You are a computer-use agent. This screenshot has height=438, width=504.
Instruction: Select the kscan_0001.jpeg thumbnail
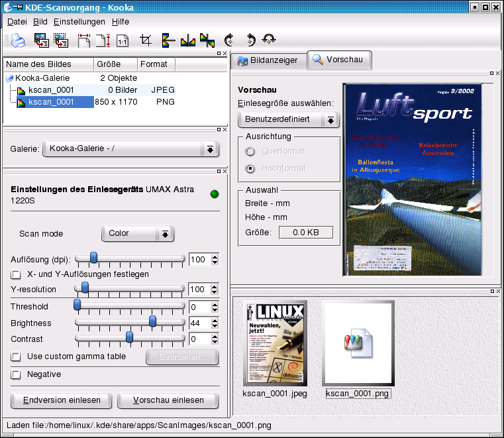tap(275, 343)
